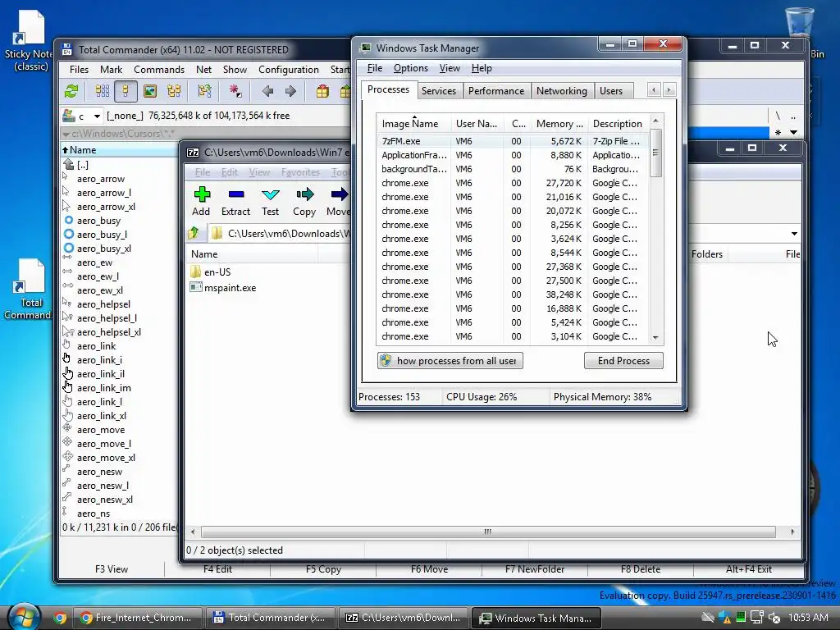This screenshot has width=840, height=630.
Task: Enable thumbnail view picture icon in Total Commander
Action: pyautogui.click(x=150, y=91)
